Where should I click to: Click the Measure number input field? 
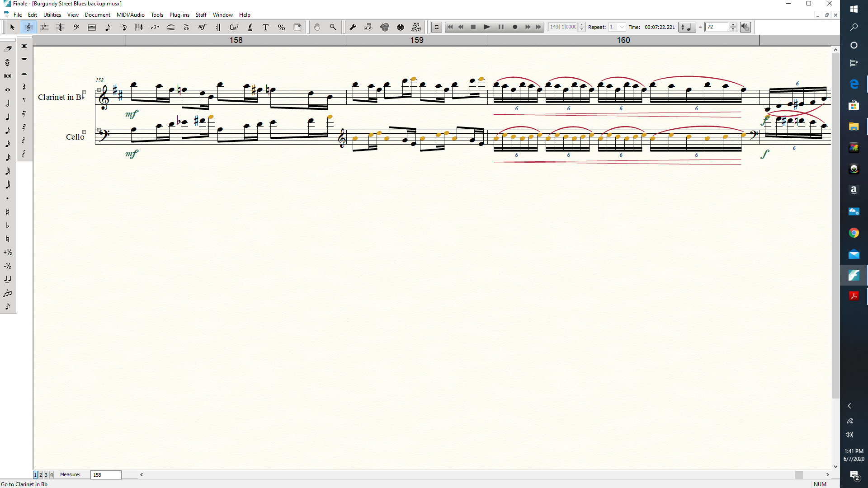pyautogui.click(x=106, y=475)
